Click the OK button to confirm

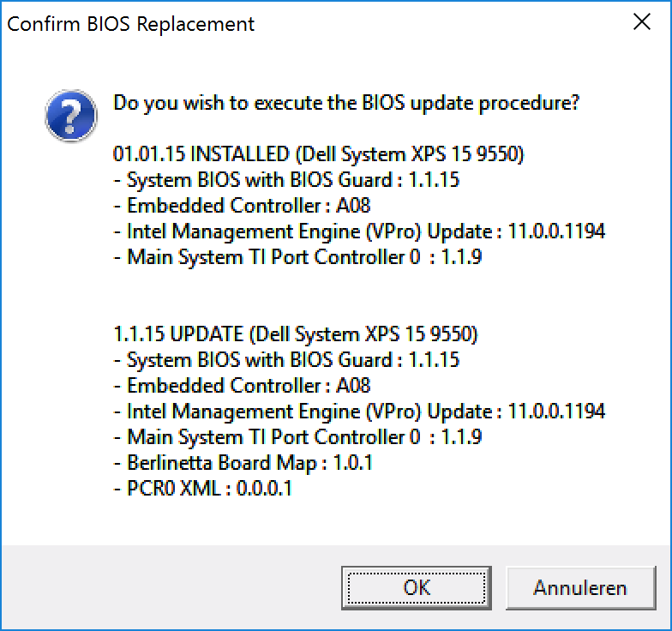pyautogui.click(x=417, y=588)
